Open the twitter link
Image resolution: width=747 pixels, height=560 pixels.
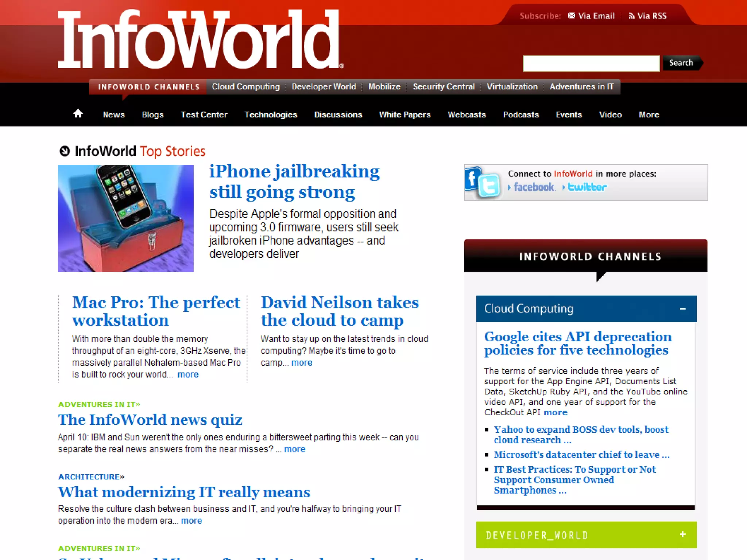click(587, 187)
